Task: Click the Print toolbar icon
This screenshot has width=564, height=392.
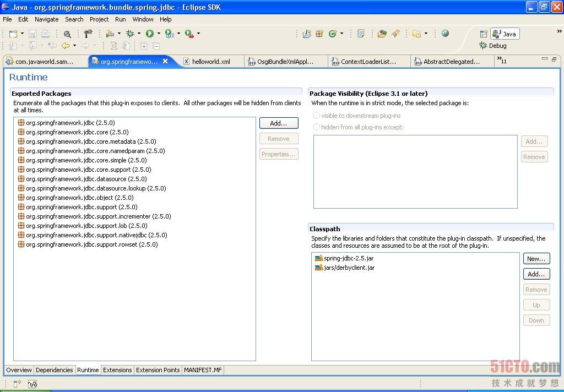Action: coord(45,34)
